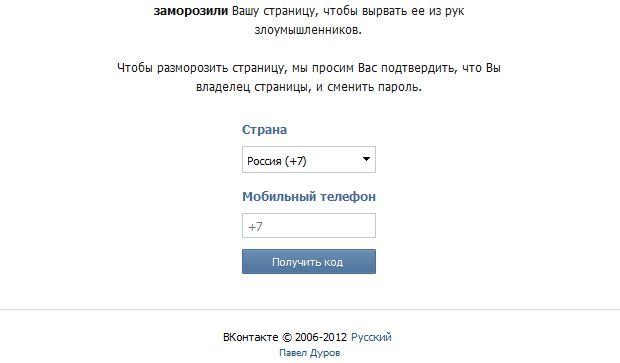Click the phrase сменить пароль
Screen dimensions: 620x363
click(374, 87)
